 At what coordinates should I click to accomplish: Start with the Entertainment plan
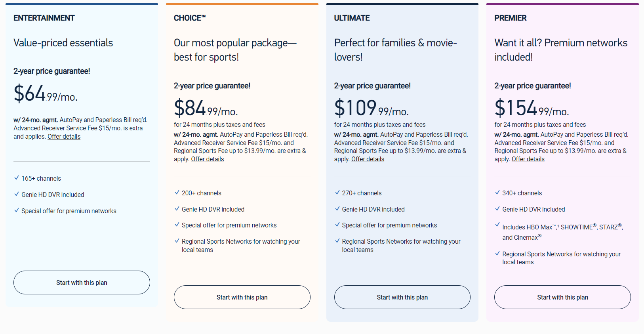click(82, 282)
